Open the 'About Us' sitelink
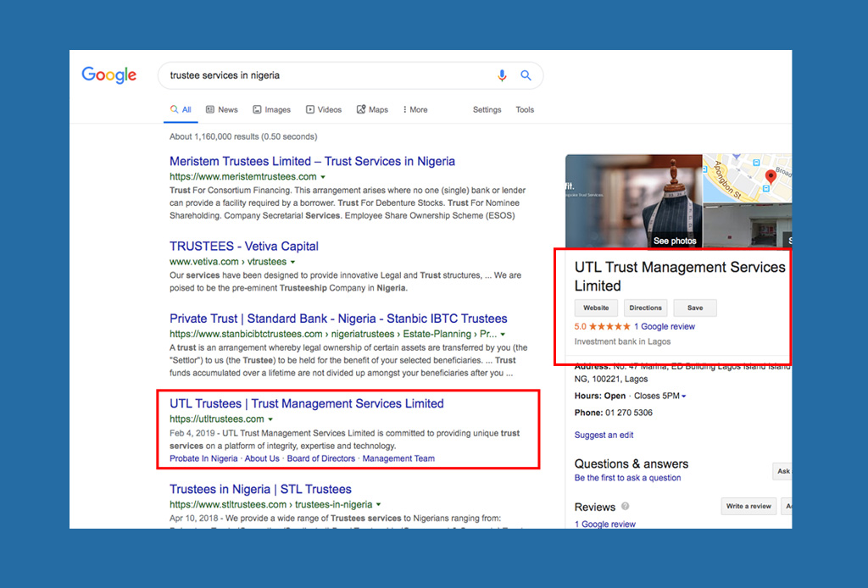The height and width of the screenshot is (588, 868). (x=262, y=458)
